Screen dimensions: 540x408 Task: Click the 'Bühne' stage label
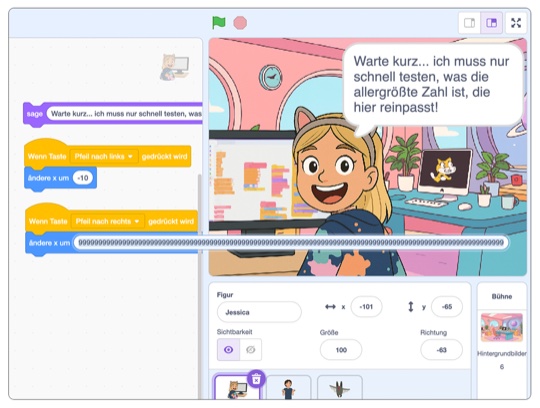502,296
